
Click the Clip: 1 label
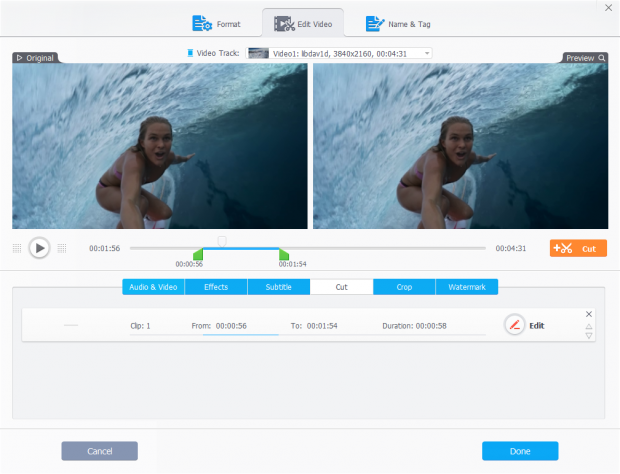(x=140, y=326)
